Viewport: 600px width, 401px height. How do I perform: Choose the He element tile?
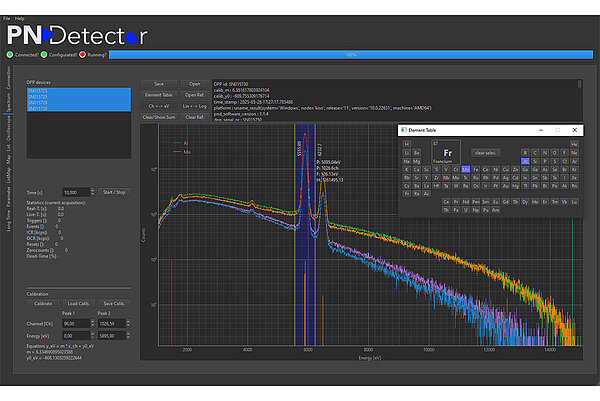[x=574, y=142]
